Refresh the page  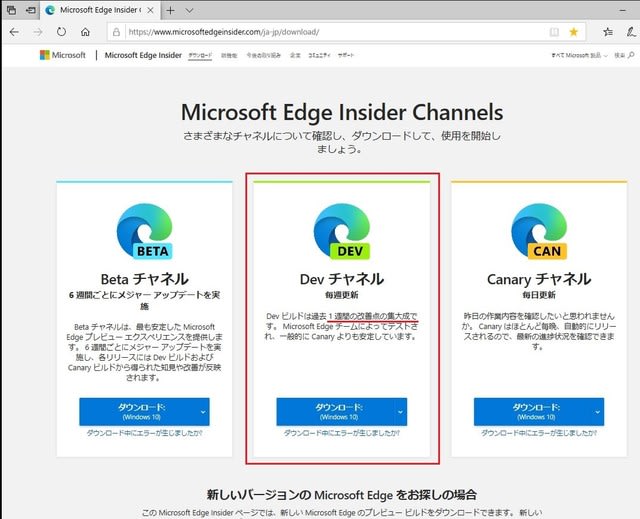click(x=62, y=32)
